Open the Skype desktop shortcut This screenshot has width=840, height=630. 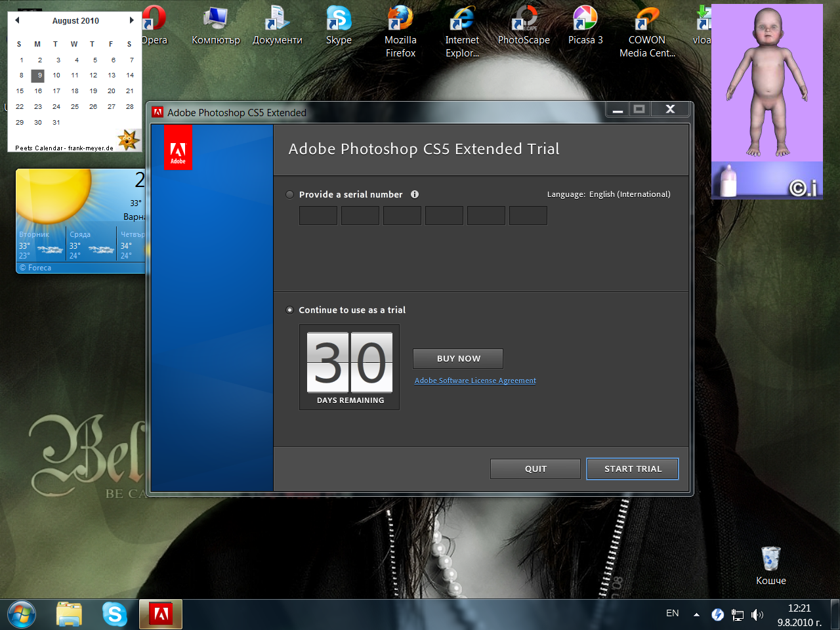339,26
